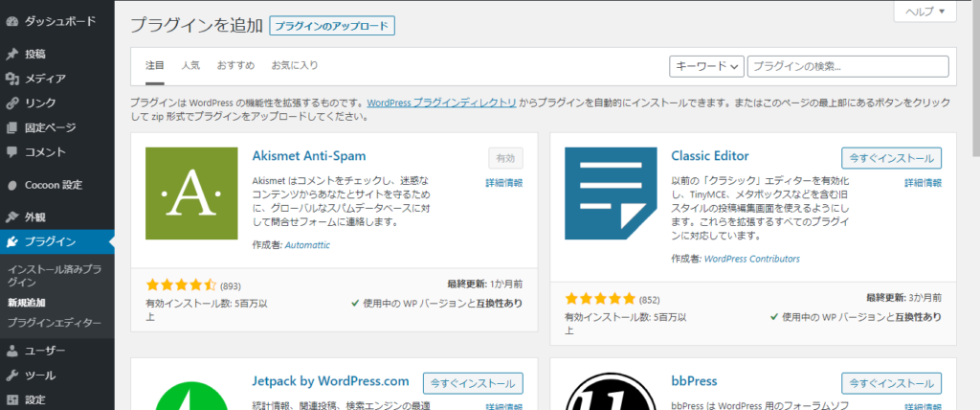Viewport: 980px width, 410px height.
Task: Click the circle icon beside Cocoon 設定
Action: pos(11,185)
